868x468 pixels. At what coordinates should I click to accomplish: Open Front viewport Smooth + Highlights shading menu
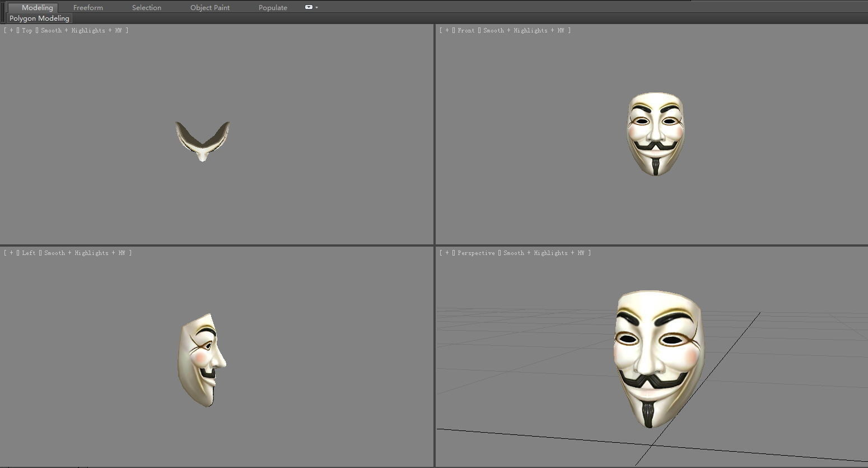[x=524, y=30]
